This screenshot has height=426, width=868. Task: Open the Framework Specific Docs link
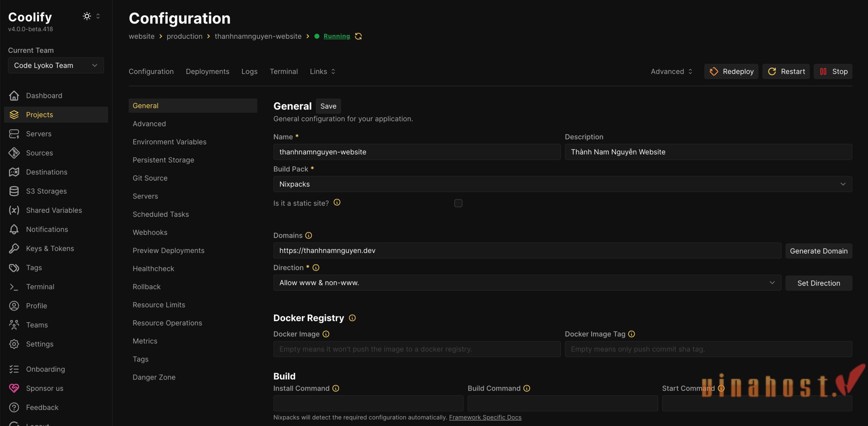(485, 418)
